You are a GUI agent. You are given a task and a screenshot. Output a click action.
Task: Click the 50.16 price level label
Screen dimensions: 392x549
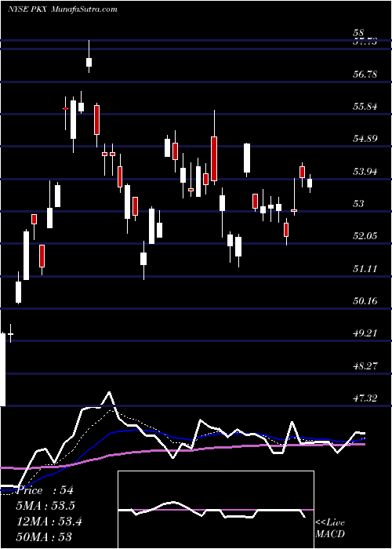pyautogui.click(x=365, y=300)
